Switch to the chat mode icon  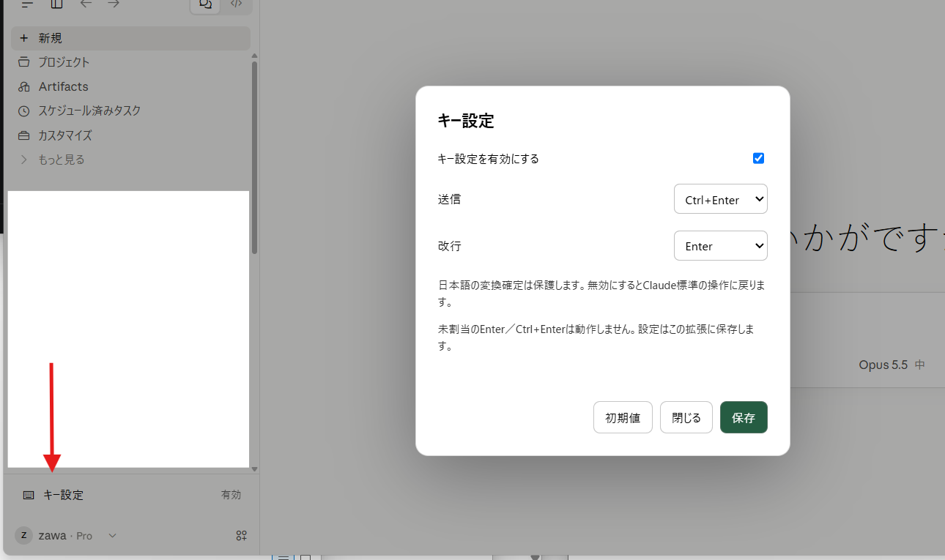(x=206, y=4)
